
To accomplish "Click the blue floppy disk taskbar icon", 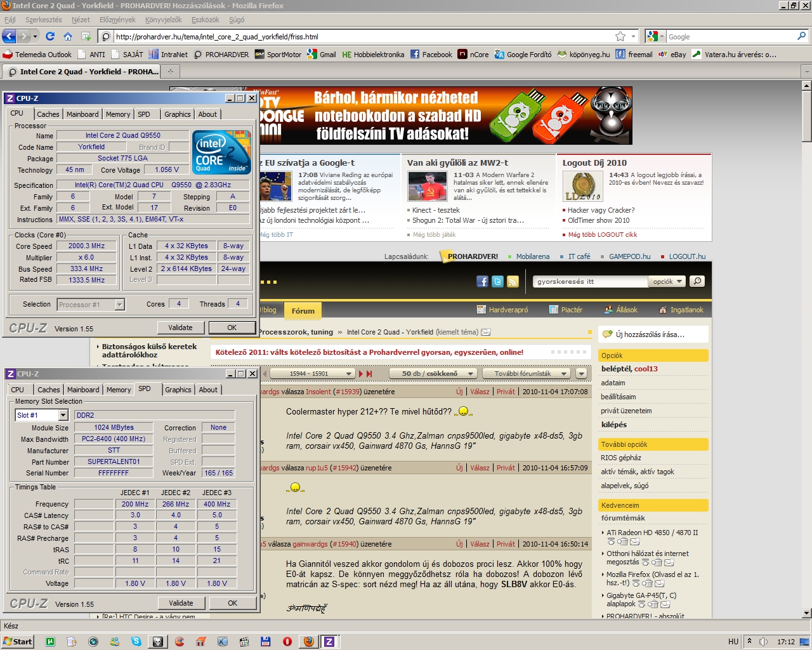I will click(266, 642).
